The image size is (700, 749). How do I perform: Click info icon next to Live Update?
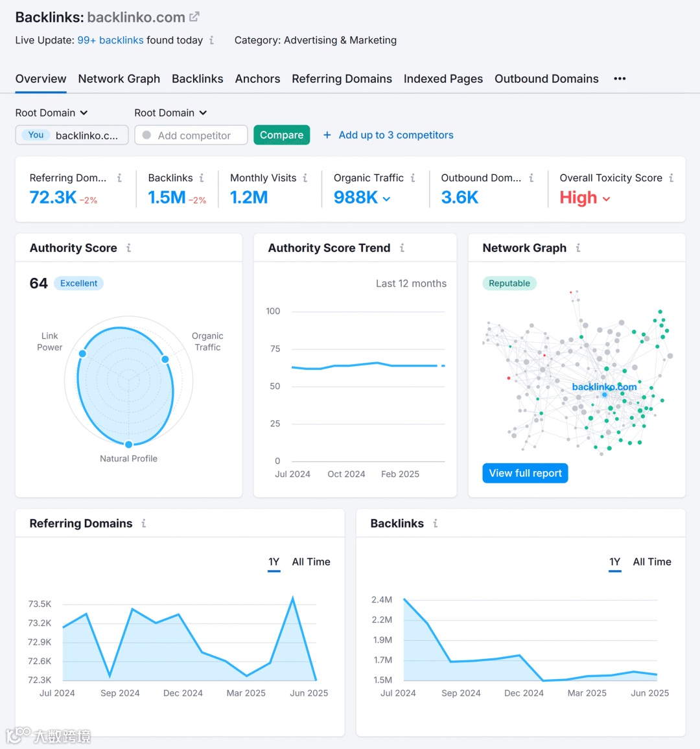tap(212, 40)
